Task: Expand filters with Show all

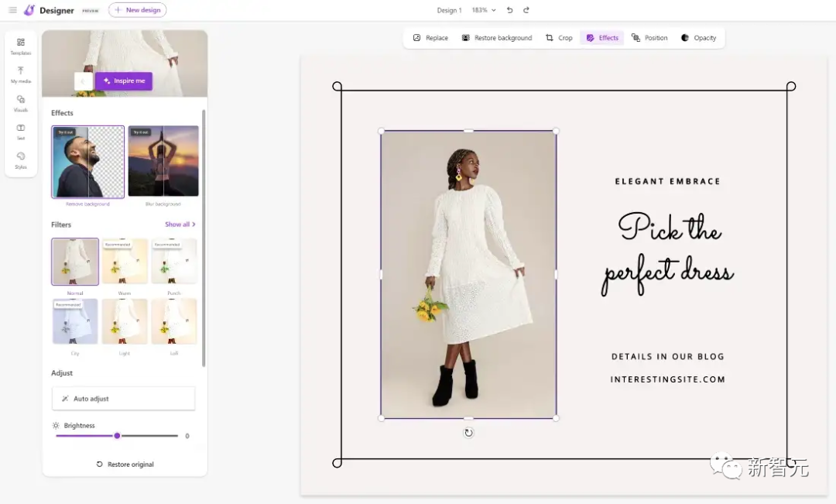Action: (180, 225)
